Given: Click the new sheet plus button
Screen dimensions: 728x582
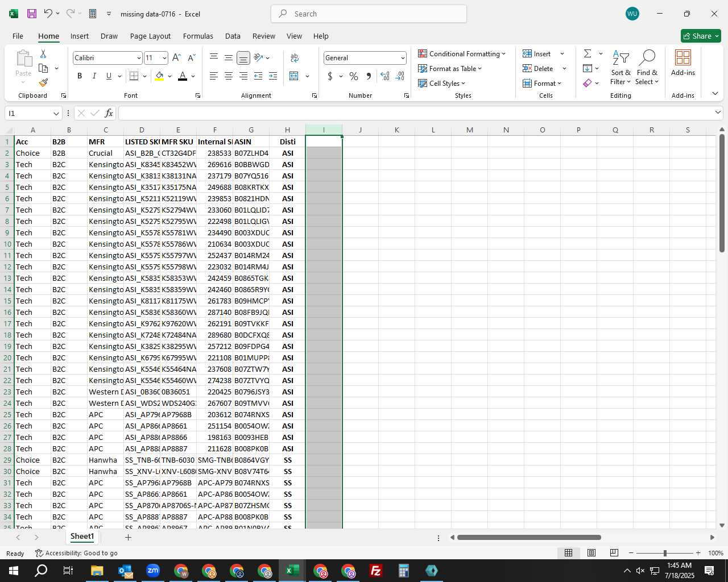Looking at the screenshot, I should point(128,537).
